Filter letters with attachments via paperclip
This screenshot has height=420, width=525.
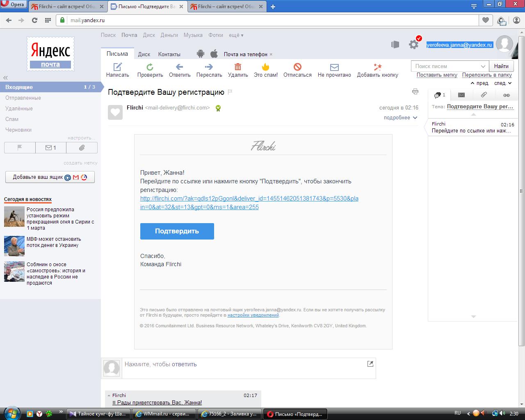pos(82,148)
